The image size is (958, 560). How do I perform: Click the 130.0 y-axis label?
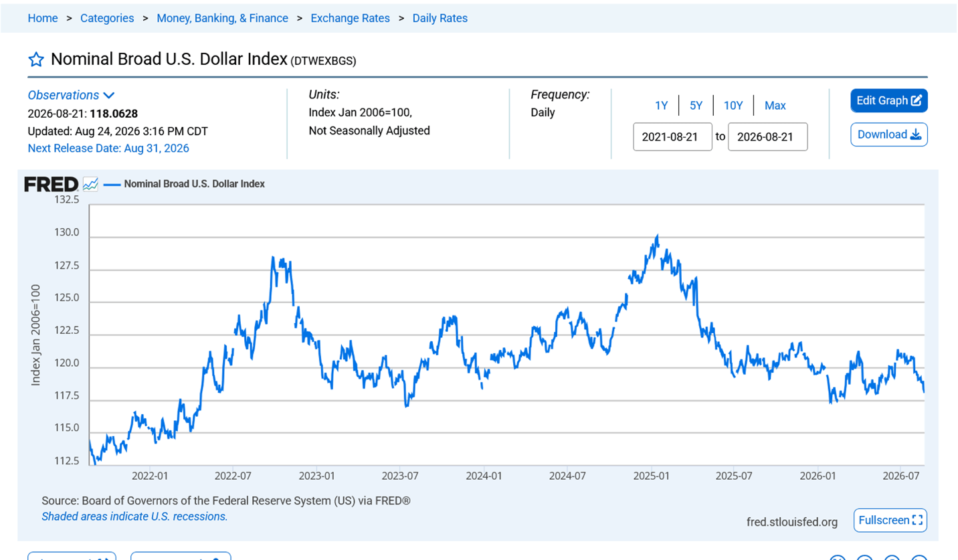tap(66, 234)
